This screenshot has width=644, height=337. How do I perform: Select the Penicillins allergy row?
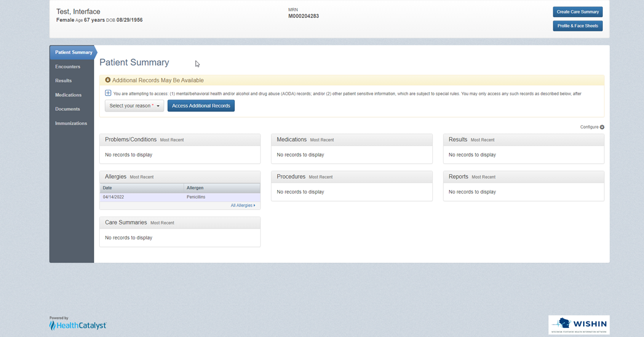coord(180,197)
